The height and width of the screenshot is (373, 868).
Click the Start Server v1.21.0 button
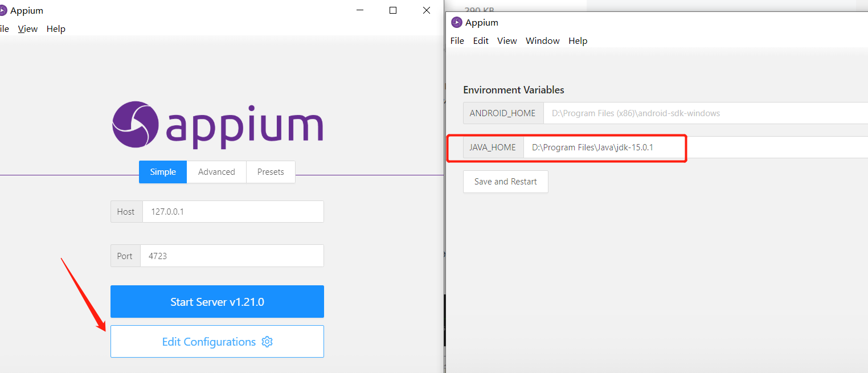click(216, 301)
